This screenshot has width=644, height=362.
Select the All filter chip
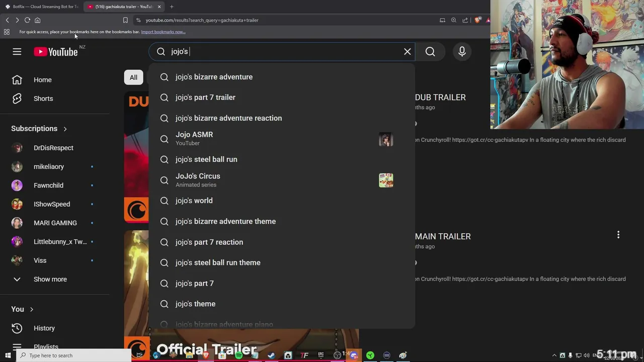[x=133, y=77]
